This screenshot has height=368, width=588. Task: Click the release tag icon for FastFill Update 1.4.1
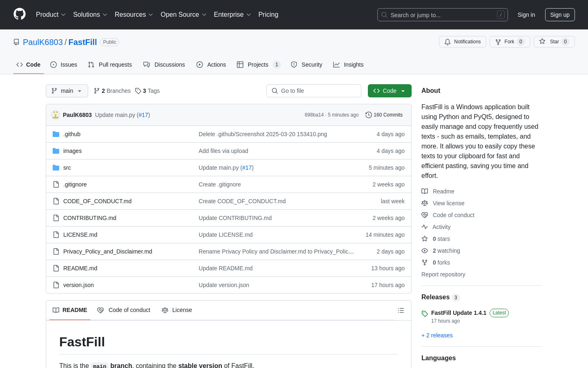pos(425,314)
